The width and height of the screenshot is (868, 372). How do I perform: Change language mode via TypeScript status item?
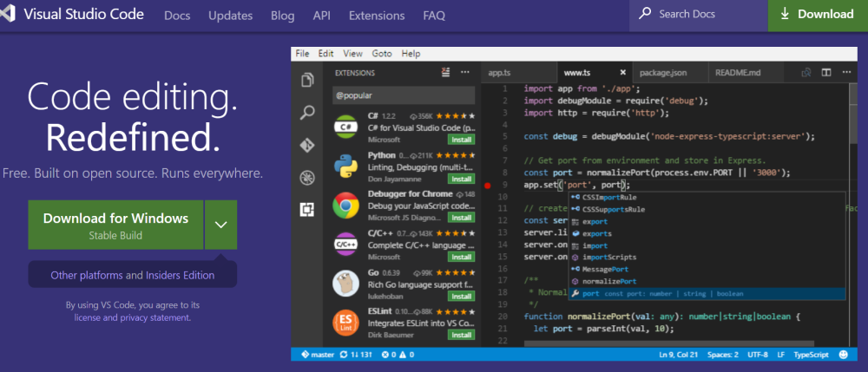pos(811,355)
